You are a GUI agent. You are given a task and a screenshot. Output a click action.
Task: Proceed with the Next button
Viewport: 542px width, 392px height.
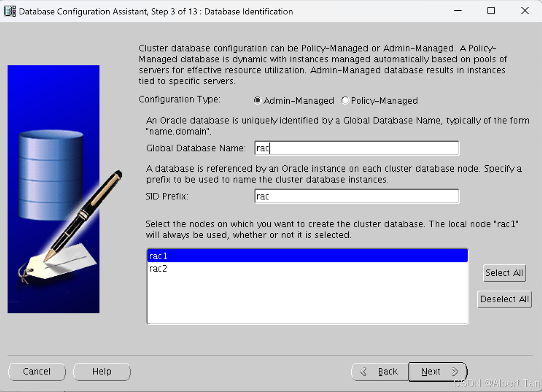pyautogui.click(x=438, y=371)
